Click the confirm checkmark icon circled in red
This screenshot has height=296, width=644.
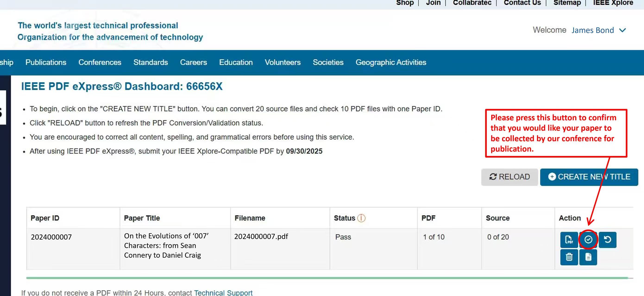pyautogui.click(x=588, y=240)
